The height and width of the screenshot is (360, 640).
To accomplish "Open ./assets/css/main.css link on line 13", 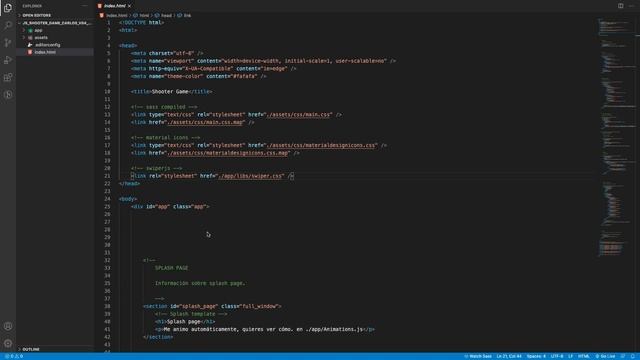I will 298,115.
